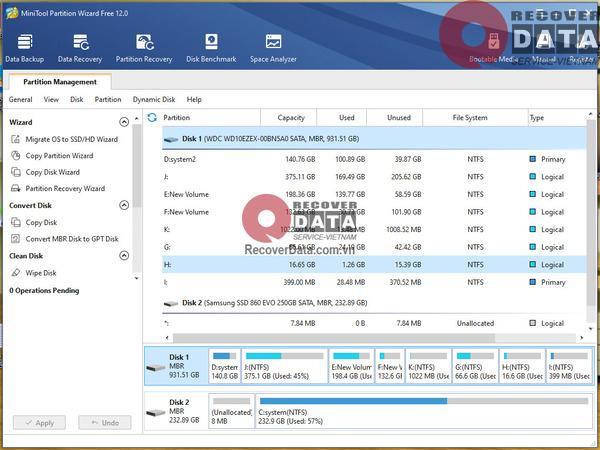Select the G:(NTFS) 66.6 GB partition block
The width and height of the screenshot is (600, 450).
pos(475,366)
